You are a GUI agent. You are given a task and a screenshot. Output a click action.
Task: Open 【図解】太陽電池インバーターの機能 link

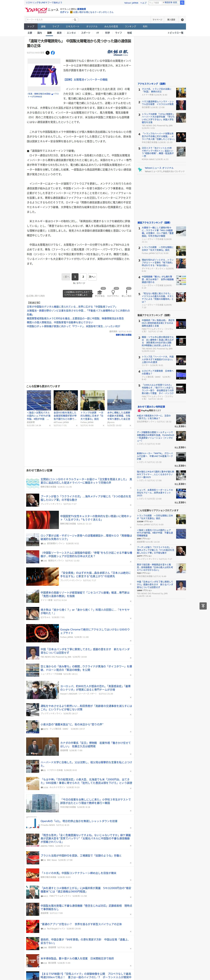click(86, 80)
